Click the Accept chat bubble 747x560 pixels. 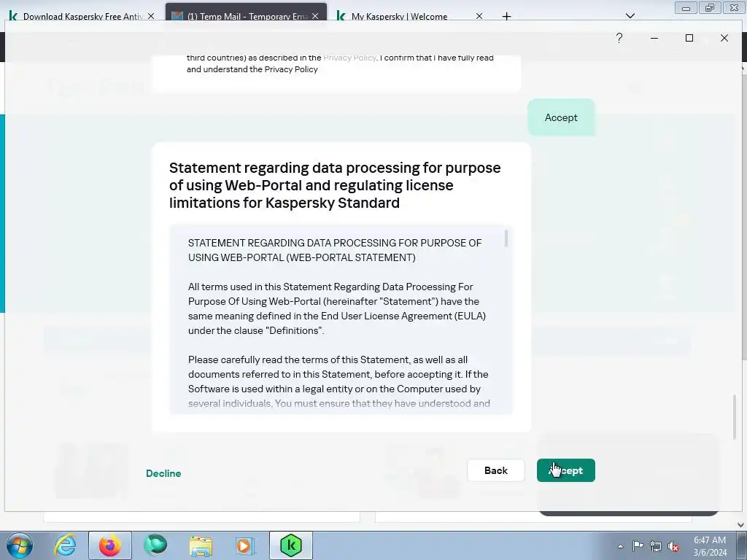click(561, 117)
